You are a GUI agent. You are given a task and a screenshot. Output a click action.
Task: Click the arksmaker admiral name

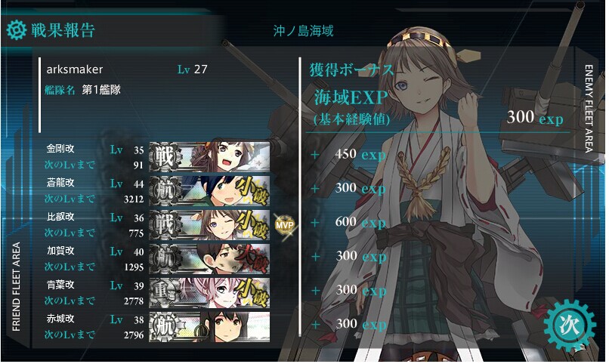click(x=75, y=69)
